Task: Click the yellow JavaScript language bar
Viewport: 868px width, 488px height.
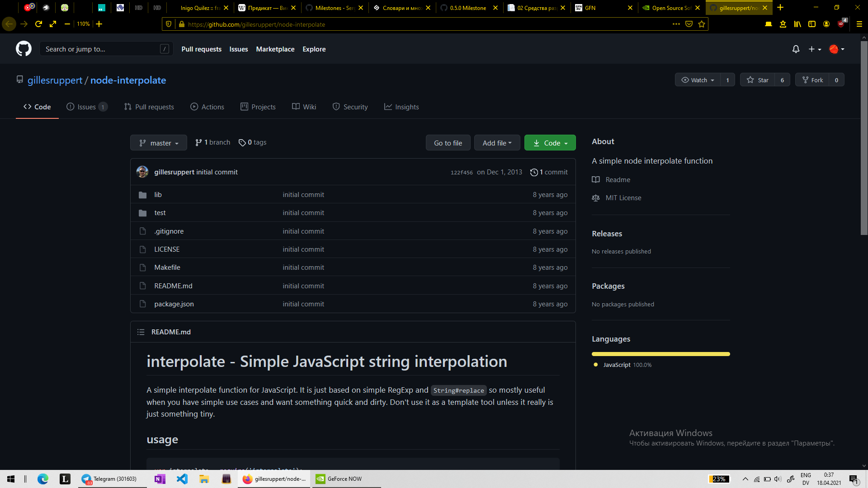Action: [x=660, y=354]
